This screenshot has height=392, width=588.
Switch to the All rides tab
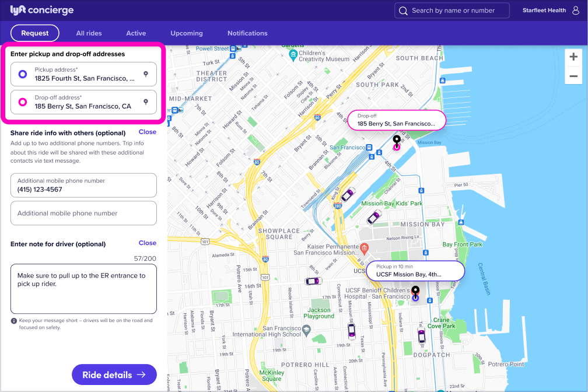click(89, 33)
